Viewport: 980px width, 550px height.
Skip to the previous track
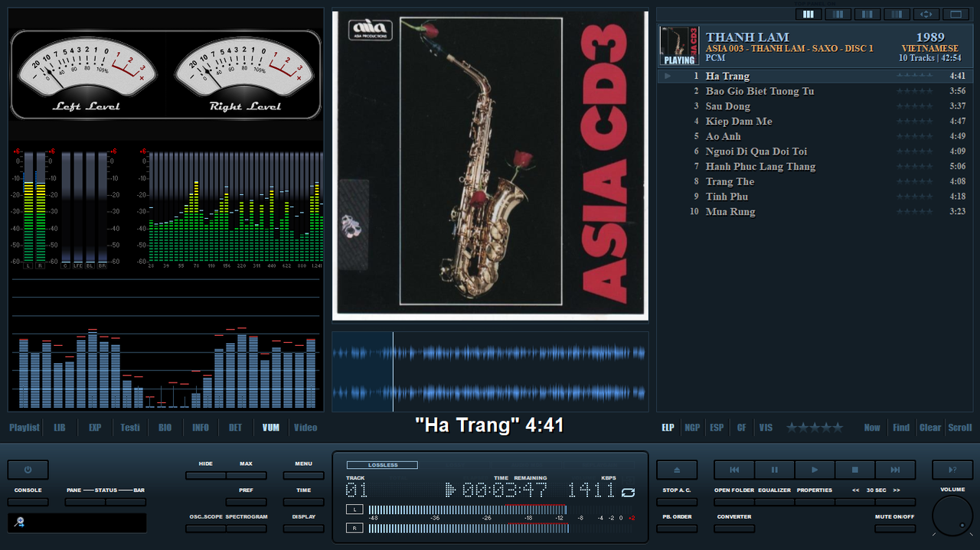point(734,470)
